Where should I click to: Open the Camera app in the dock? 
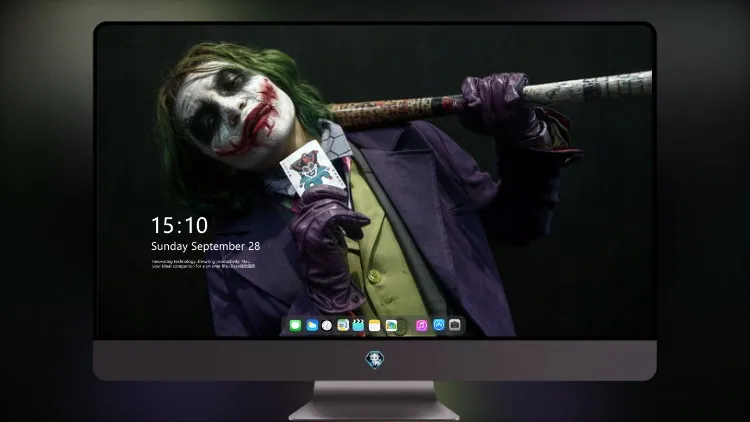click(455, 325)
